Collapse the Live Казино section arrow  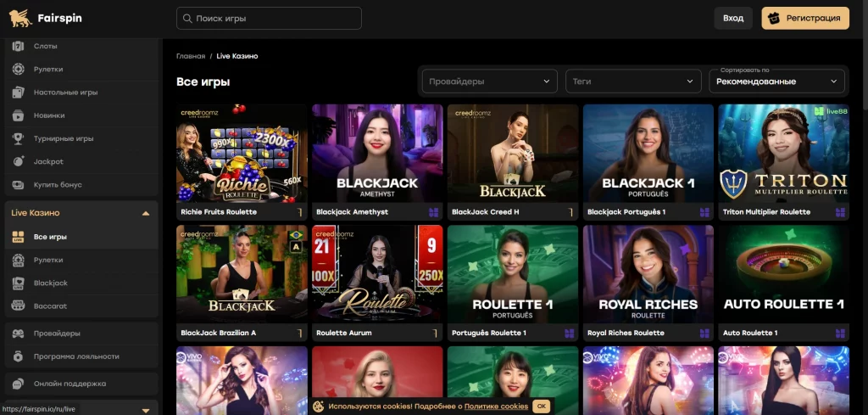pos(146,213)
